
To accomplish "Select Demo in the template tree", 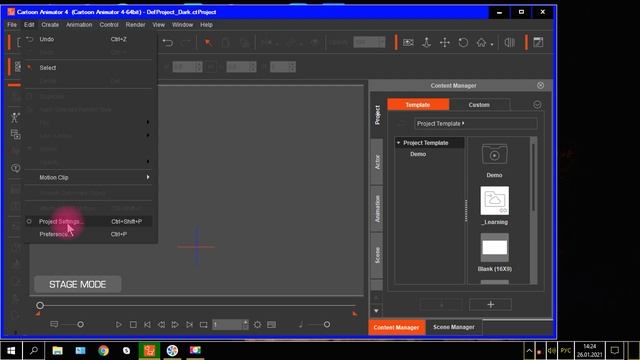I will [x=418, y=154].
